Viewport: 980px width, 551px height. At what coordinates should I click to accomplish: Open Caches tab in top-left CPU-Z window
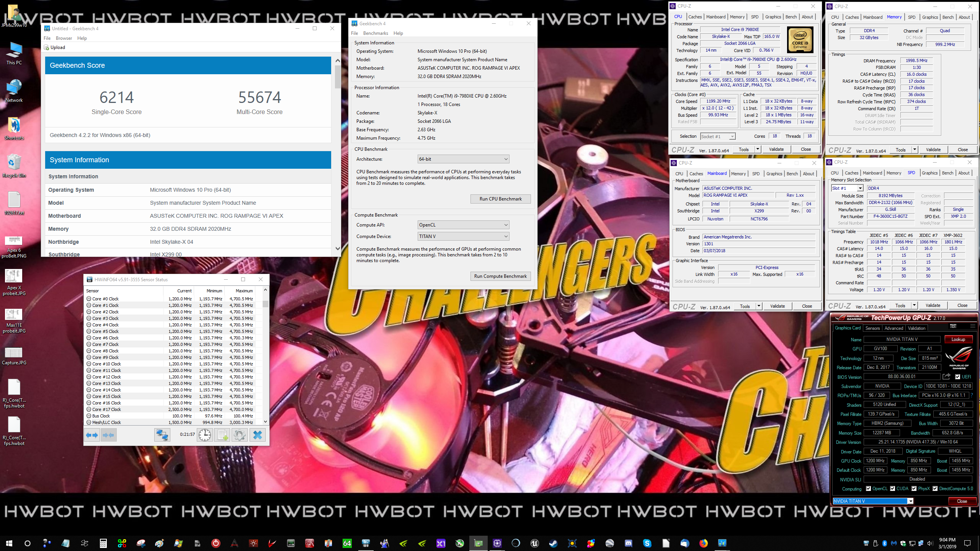point(695,17)
